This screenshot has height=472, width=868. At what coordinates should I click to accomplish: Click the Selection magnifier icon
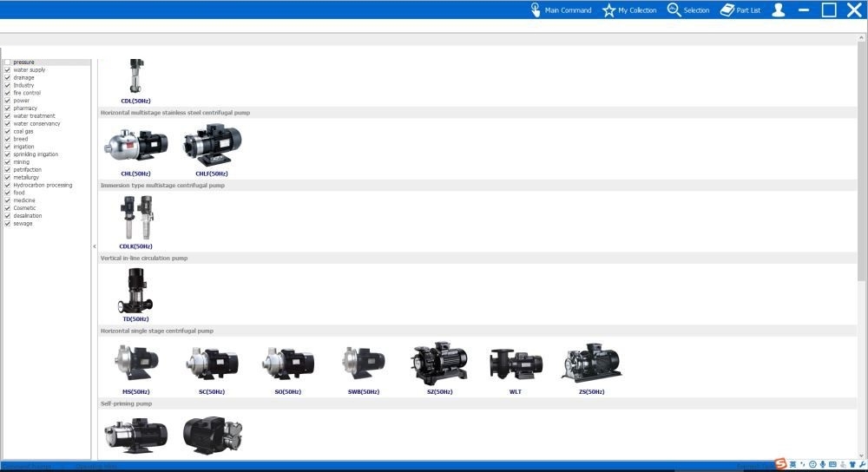(x=674, y=10)
